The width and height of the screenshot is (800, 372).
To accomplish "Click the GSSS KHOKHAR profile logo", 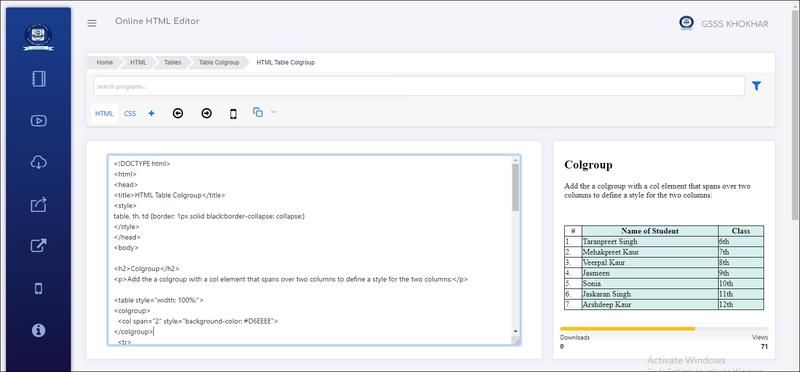I will point(686,23).
